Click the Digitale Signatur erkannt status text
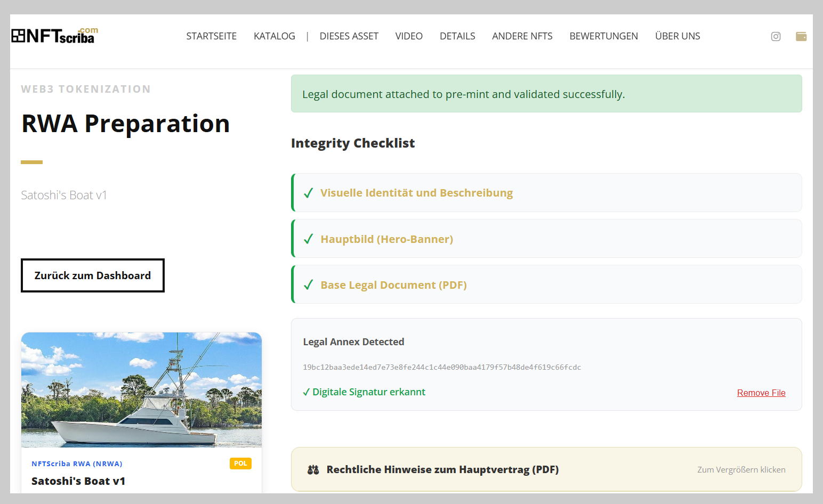The height and width of the screenshot is (504, 823). (x=364, y=392)
